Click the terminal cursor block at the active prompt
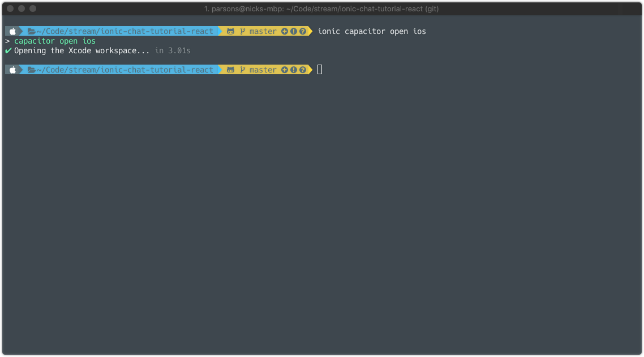 pyautogui.click(x=320, y=70)
